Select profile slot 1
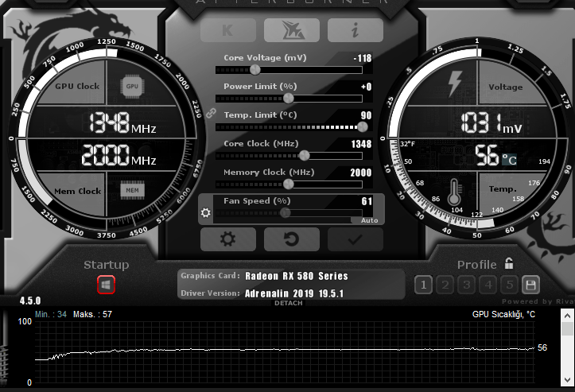The width and height of the screenshot is (575, 392). click(x=424, y=285)
